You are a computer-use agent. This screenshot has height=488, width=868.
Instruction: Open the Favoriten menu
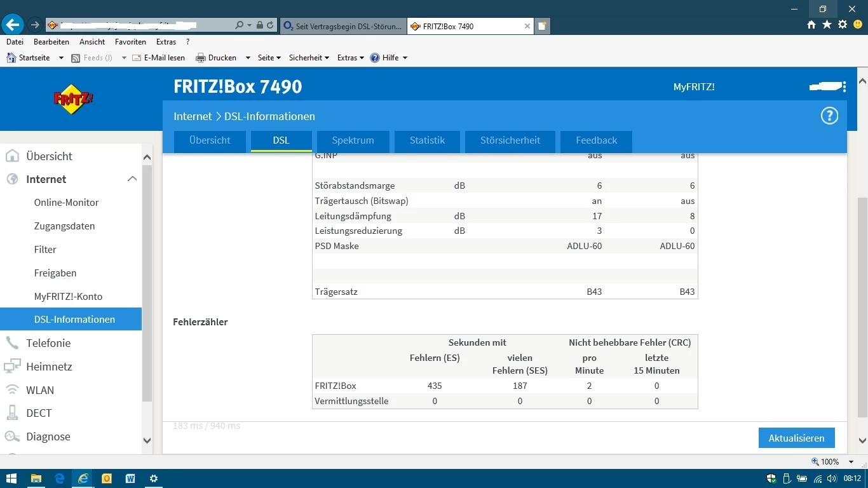pyautogui.click(x=130, y=42)
